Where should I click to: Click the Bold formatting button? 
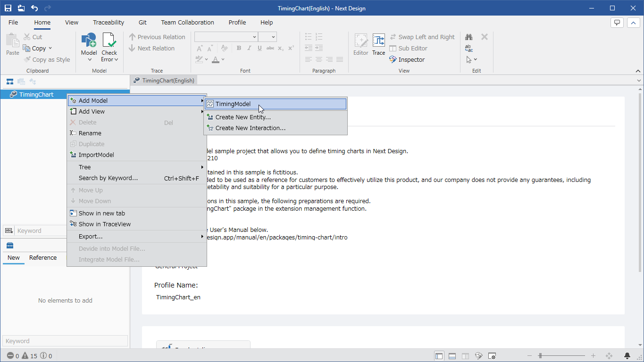pyautogui.click(x=239, y=48)
